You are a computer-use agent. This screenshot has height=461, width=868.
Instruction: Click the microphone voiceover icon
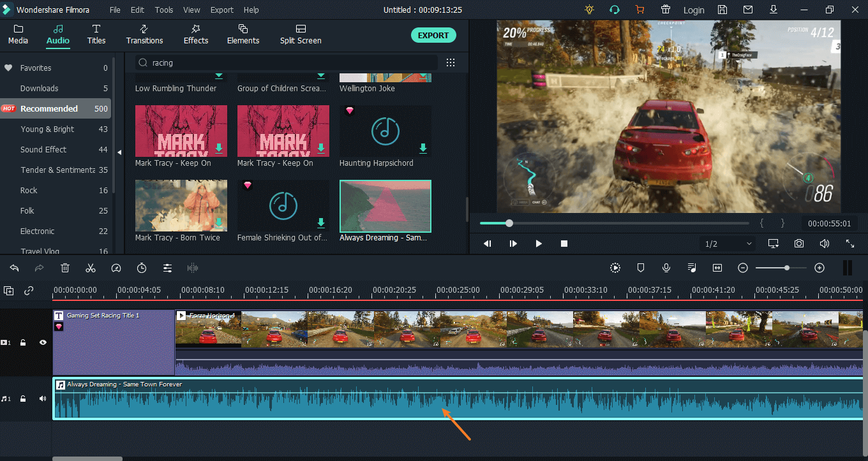[x=666, y=268]
